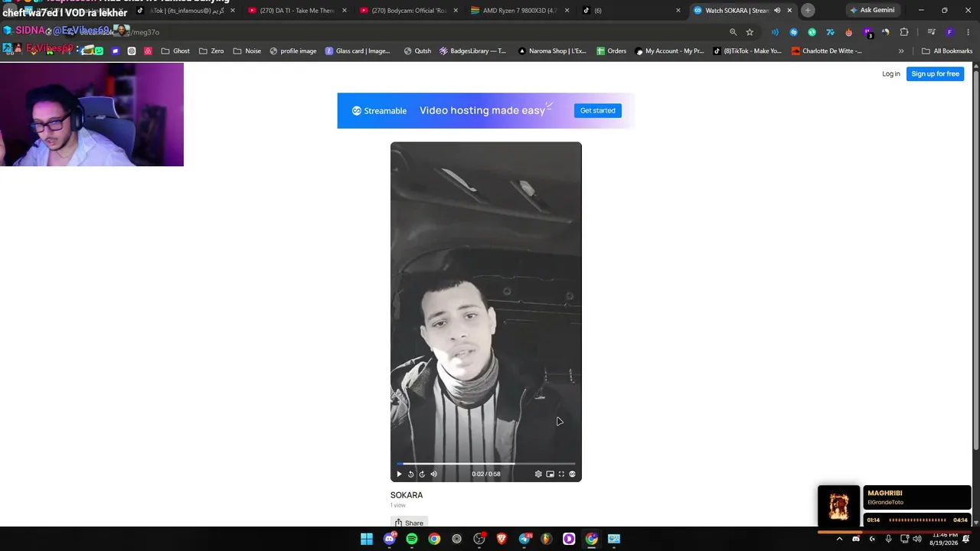The height and width of the screenshot is (551, 980).
Task: Open Telegram from the taskbar
Action: [x=524, y=539]
